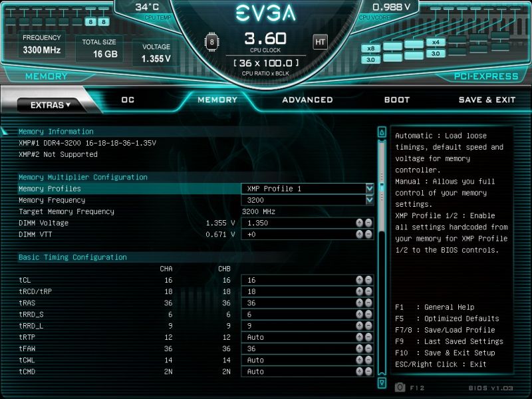
Task: Click the XMP#1 DDR4-3200 16-18-18-36-1.35V line
Action: [88, 143]
